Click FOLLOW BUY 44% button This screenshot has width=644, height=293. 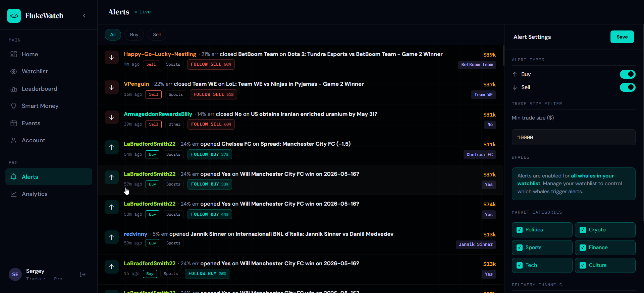coord(210,214)
